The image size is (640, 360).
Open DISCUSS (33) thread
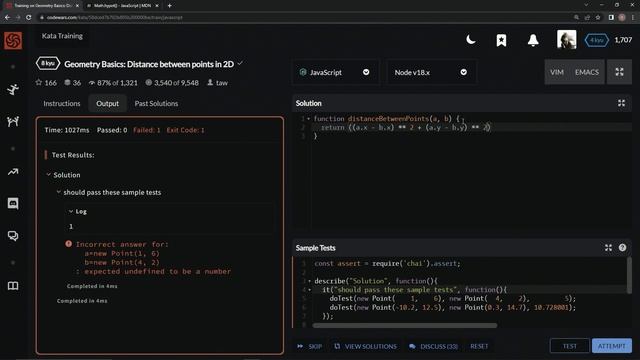(x=433, y=346)
